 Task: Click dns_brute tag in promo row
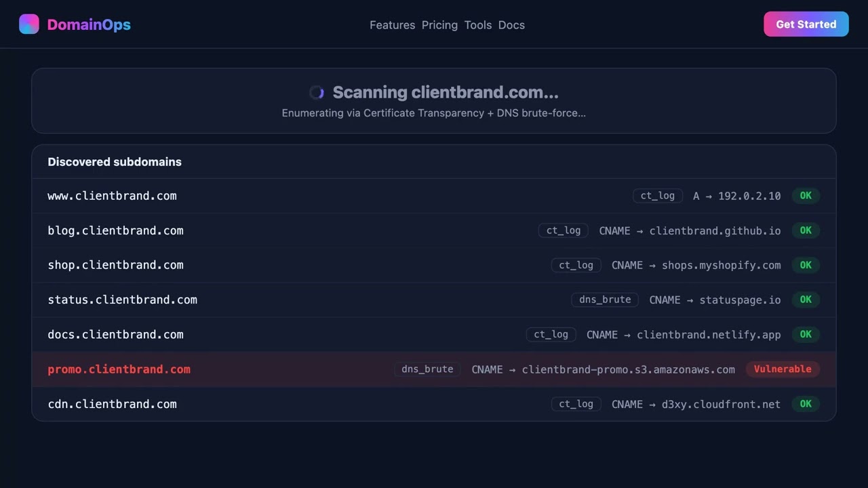427,369
